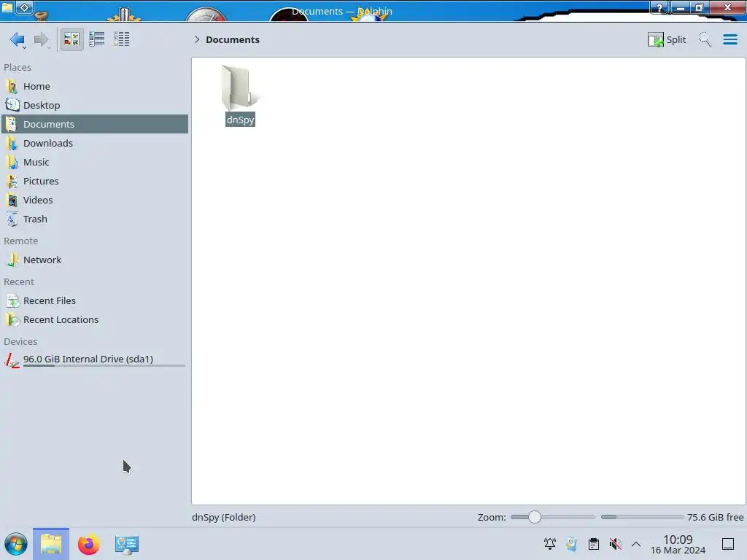Select the 96.0 GiB Internal Drive

coord(95,360)
